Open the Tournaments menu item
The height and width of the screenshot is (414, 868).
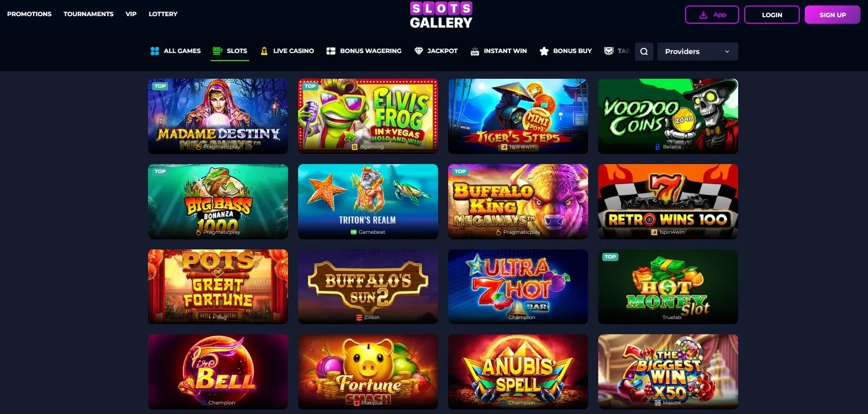pyautogui.click(x=88, y=14)
